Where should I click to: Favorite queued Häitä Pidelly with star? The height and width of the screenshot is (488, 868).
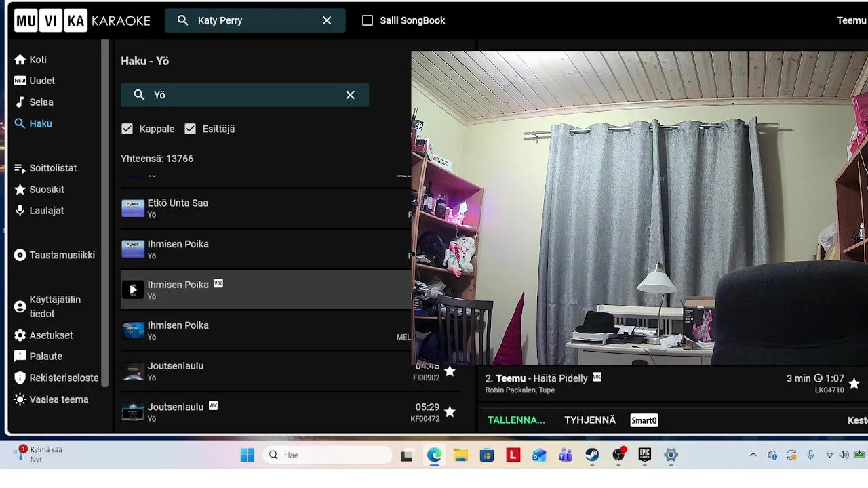click(x=854, y=384)
